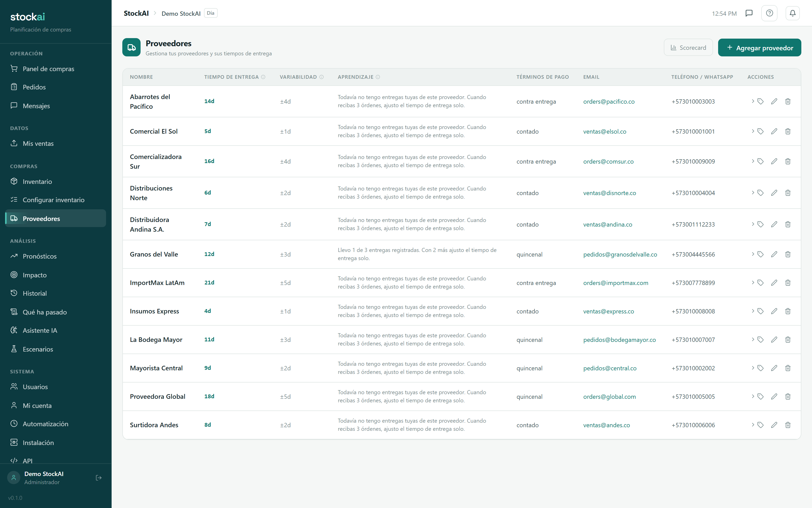The width and height of the screenshot is (812, 508).
Task: Click the info icon next to Variabilidad
Action: point(322,77)
